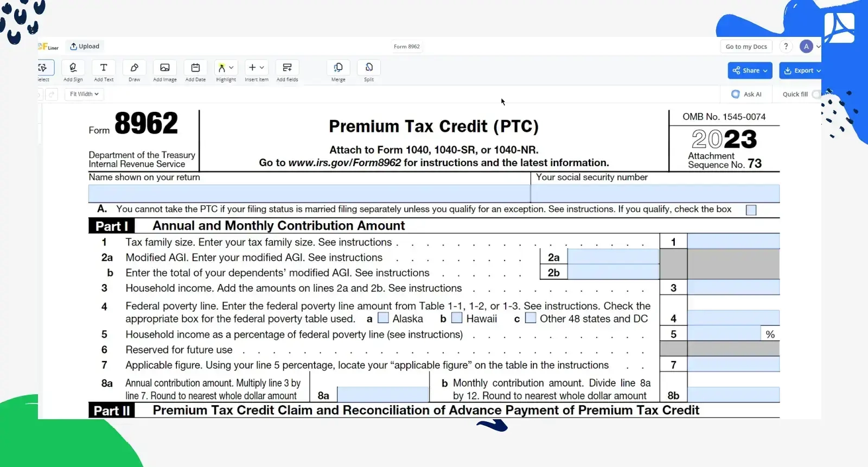
Task: Click the line 4 federal poverty line field
Action: [x=733, y=318]
